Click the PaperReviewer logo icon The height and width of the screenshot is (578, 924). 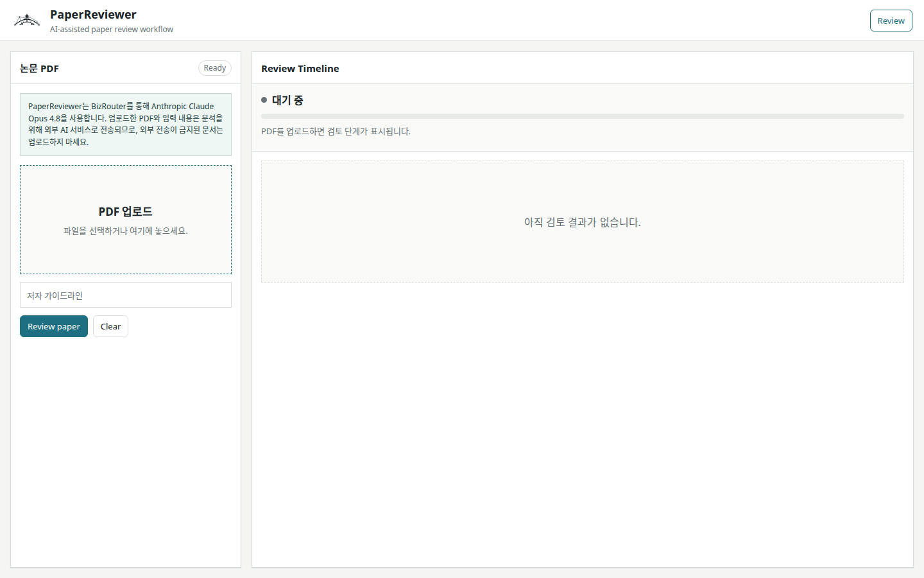click(x=27, y=21)
